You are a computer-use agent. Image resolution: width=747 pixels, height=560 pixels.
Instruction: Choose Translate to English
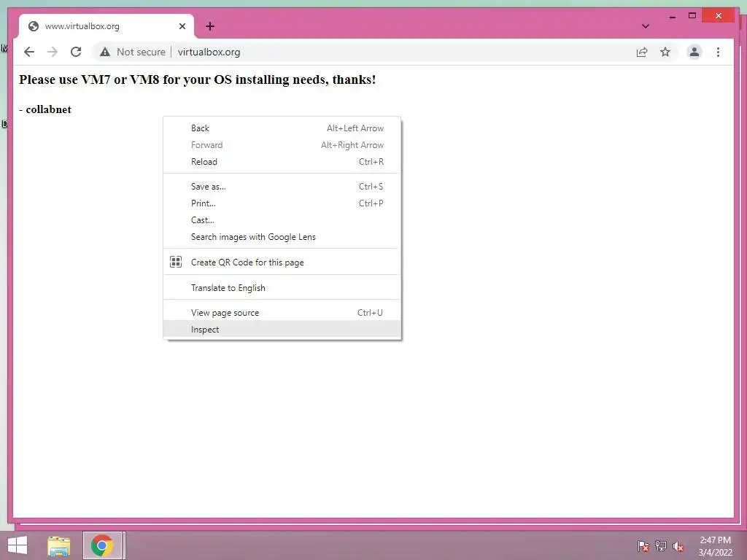[x=282, y=287]
